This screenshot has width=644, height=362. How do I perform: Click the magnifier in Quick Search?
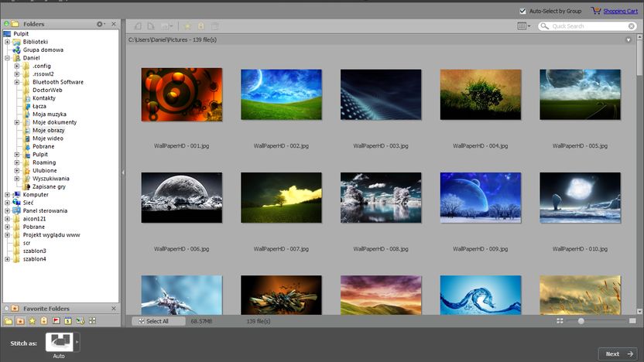click(545, 26)
